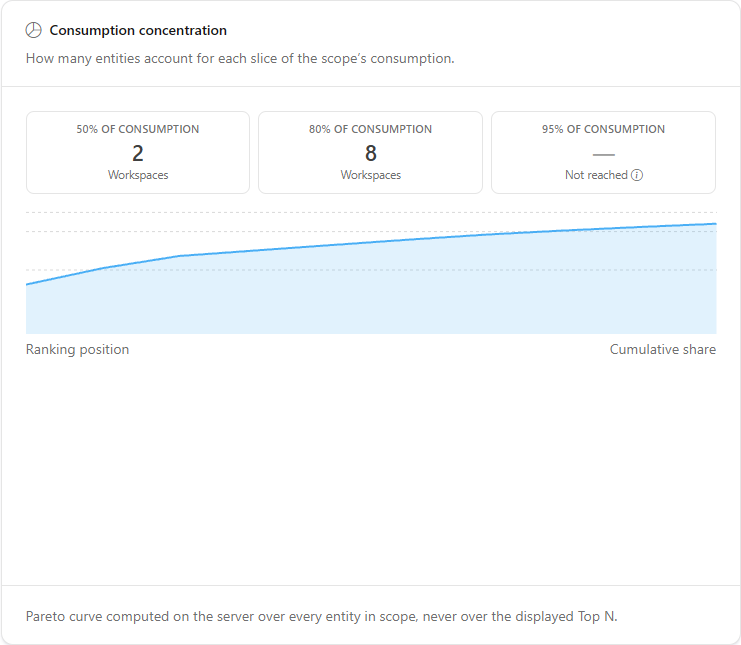Select the 50% of consumption card
The image size is (741, 645).
pyautogui.click(x=138, y=153)
